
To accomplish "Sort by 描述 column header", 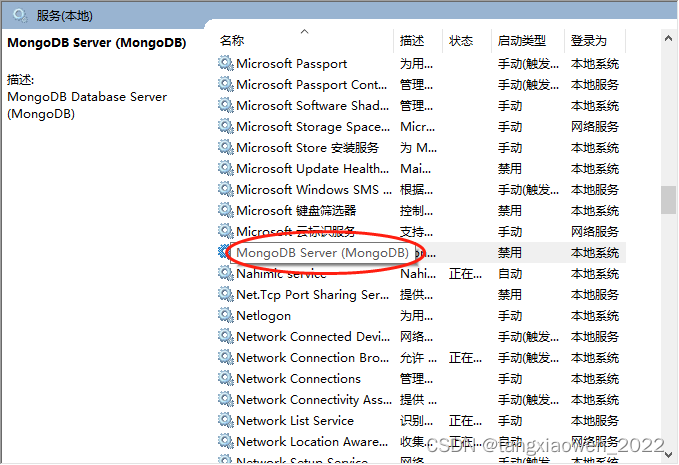I will coord(412,41).
